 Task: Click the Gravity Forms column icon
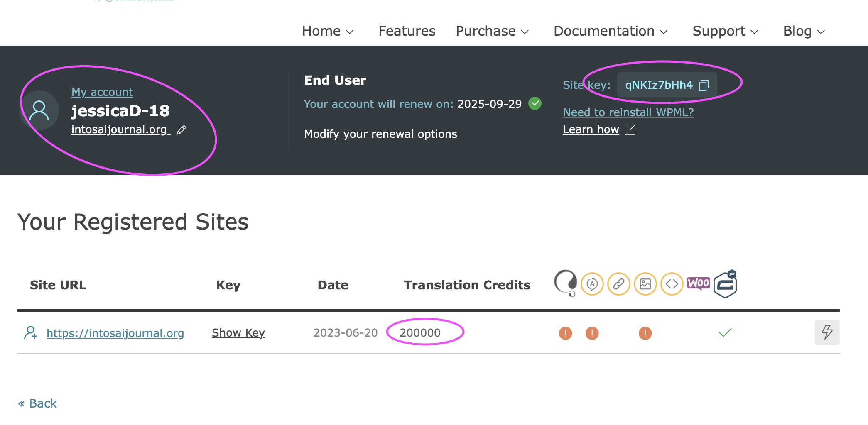point(725,284)
